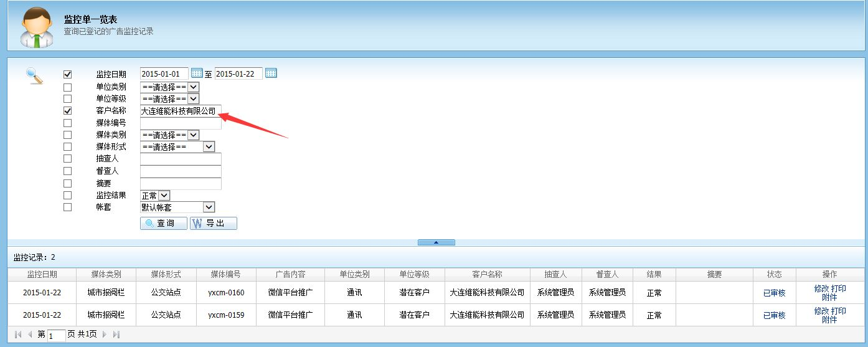Screen dimensions: 868x347
Task: Go to first page of results
Action: click(x=17, y=335)
